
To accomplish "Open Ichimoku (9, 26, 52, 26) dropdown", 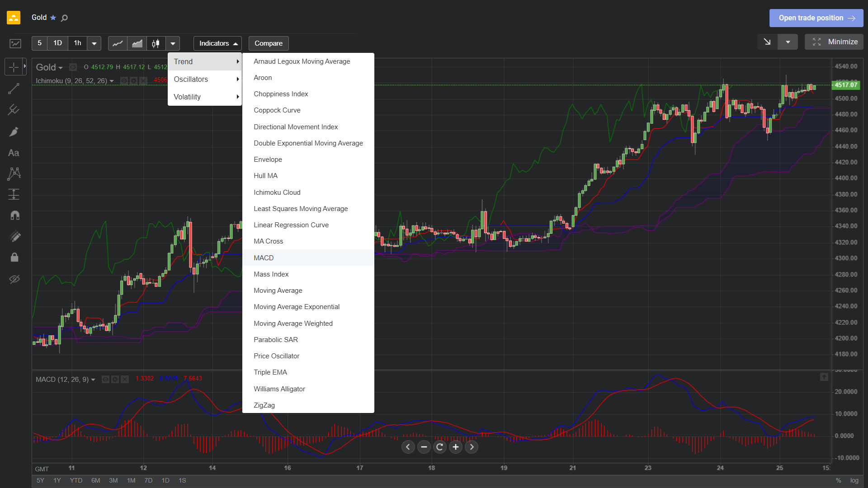I will [x=75, y=81].
